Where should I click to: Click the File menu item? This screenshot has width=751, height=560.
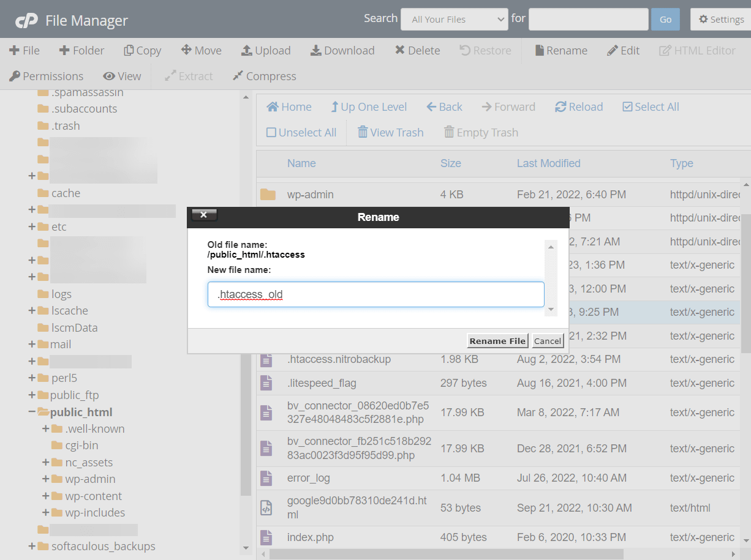(x=25, y=50)
